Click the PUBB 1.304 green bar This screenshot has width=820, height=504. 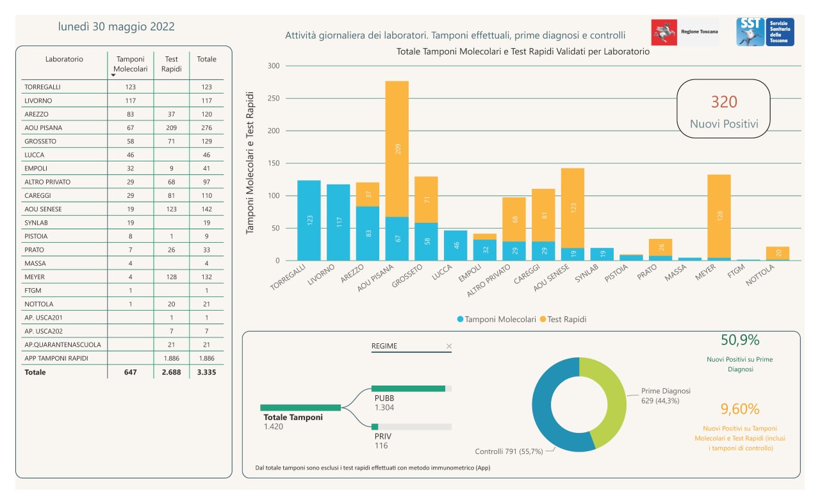408,389
